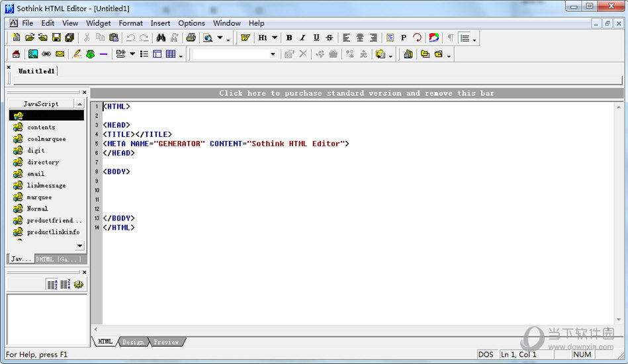Viewport: 628px width, 364px height.
Task: Select the coolmarquee script item
Action: pyautogui.click(x=46, y=139)
